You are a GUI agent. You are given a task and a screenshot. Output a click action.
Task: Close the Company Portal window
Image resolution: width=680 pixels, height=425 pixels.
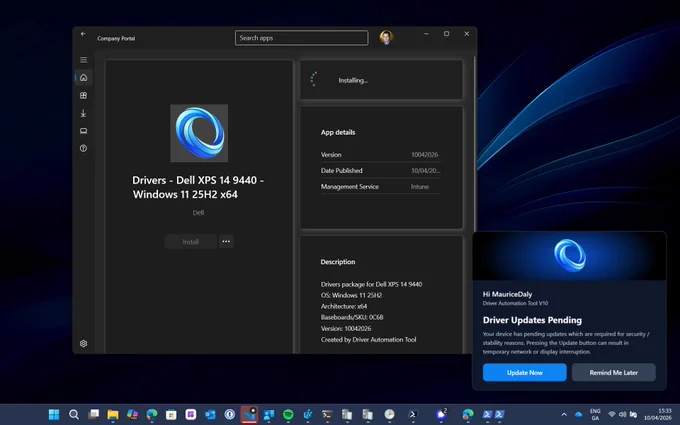[x=467, y=34]
